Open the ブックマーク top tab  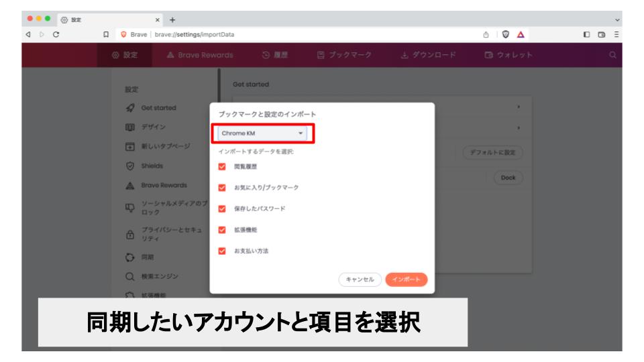click(x=344, y=55)
